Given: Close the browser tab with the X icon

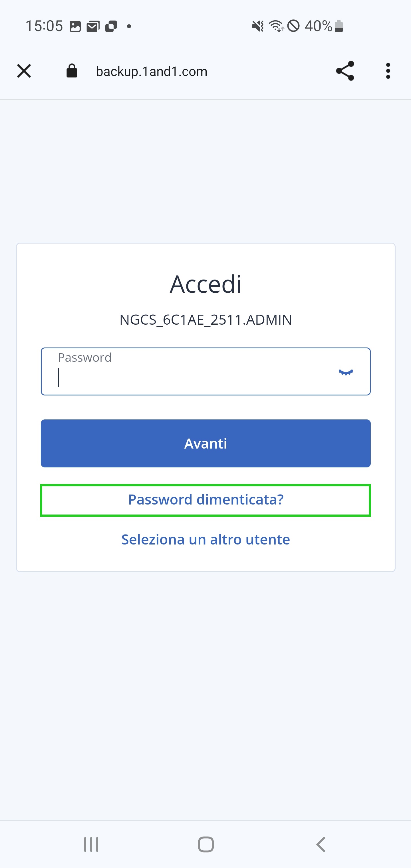Looking at the screenshot, I should point(24,71).
